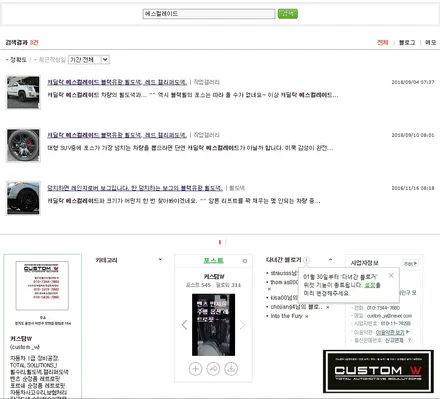
Task: Focus the search box containing 에스컬레이드
Action: point(209,14)
